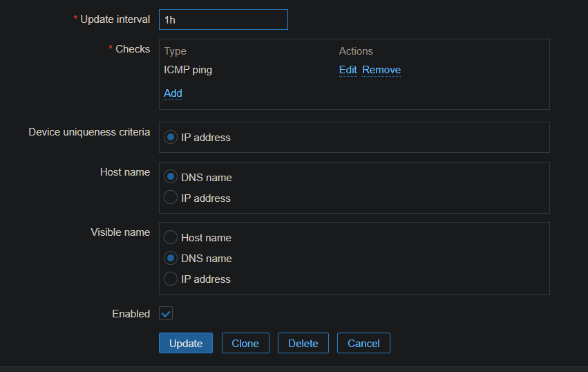Viewport: 588px width, 372px height.
Task: Click the Update interval field label
Action: 115,19
